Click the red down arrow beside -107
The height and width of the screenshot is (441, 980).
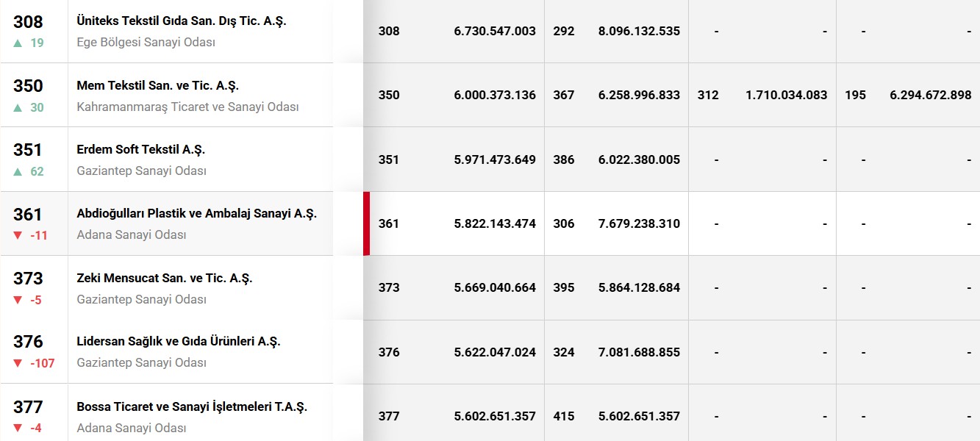(18, 363)
